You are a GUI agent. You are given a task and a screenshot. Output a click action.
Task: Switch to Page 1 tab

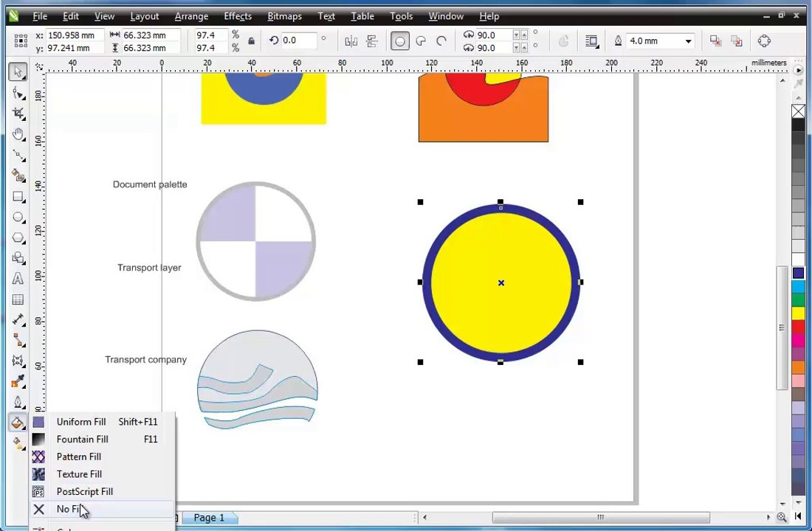pyautogui.click(x=209, y=518)
